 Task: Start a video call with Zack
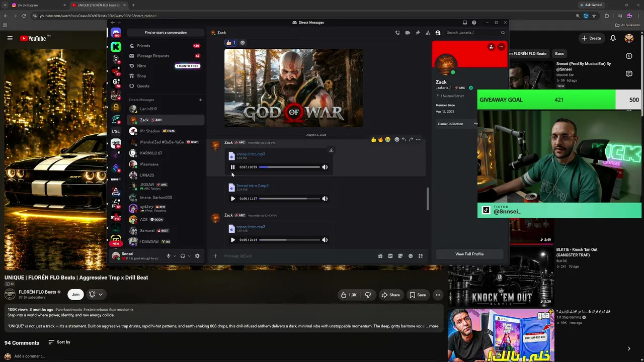(x=408, y=33)
